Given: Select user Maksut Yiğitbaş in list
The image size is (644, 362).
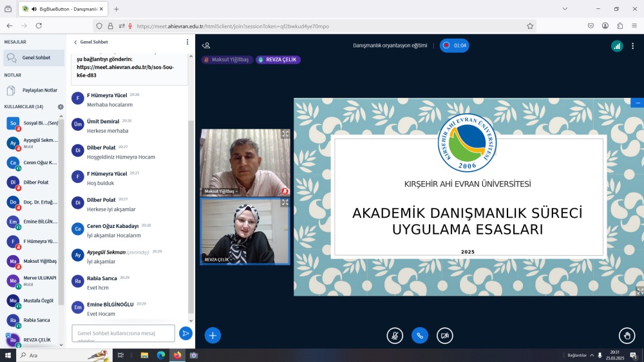Looking at the screenshot, I should point(32,262).
